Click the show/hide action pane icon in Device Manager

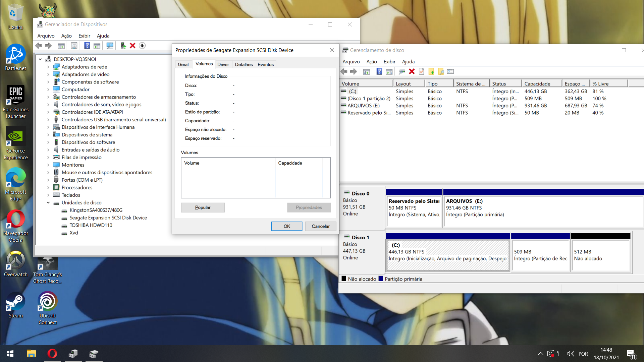tap(97, 46)
